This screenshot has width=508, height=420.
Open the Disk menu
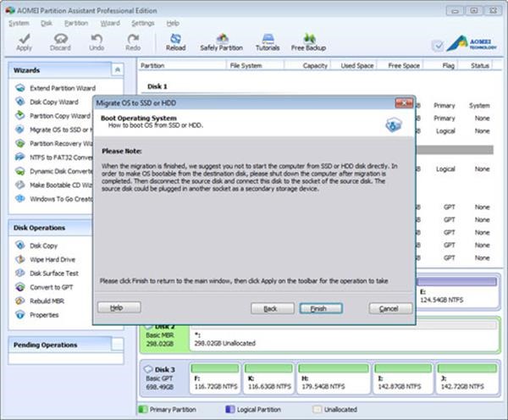[47, 23]
